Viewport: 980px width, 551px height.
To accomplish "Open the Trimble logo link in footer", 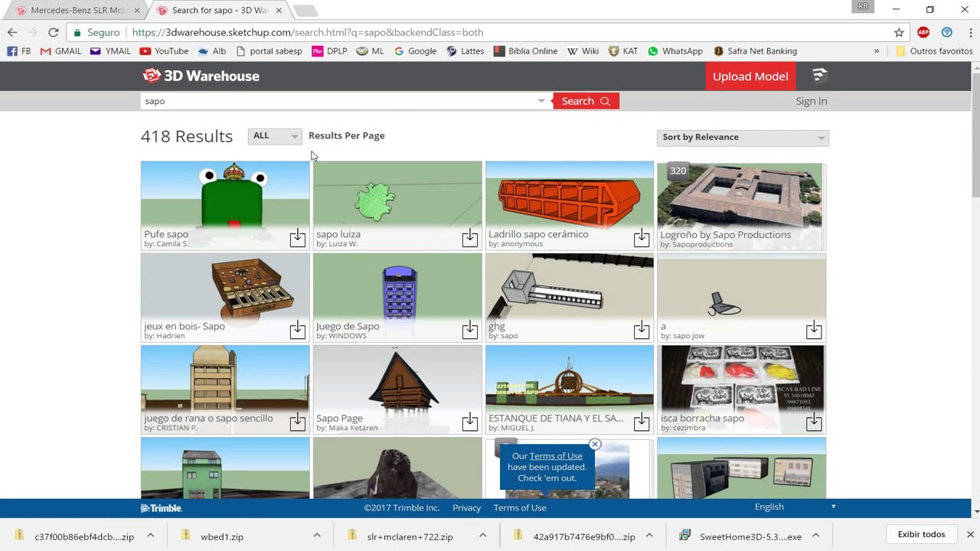I will pyautogui.click(x=161, y=508).
